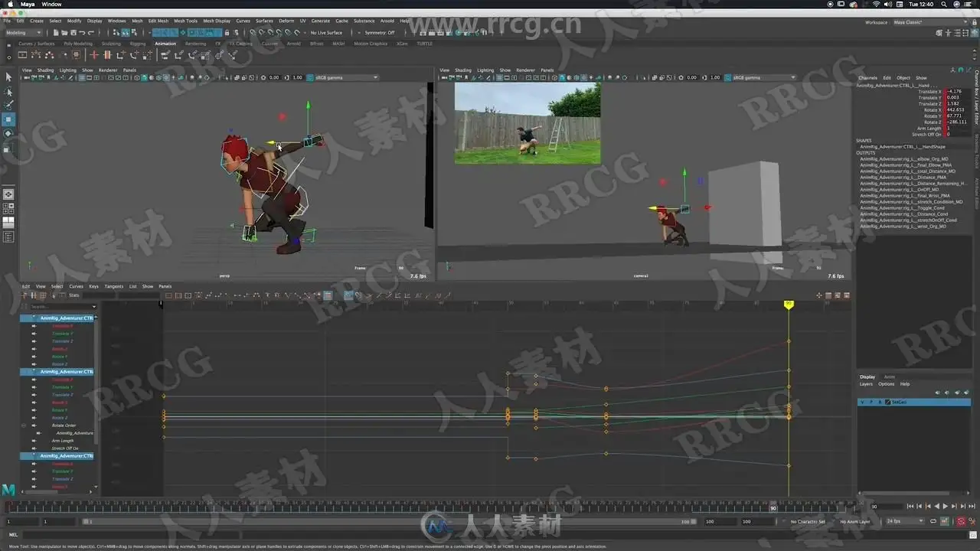Click the MEL command line label
The height and width of the screenshot is (551, 980).
[x=13, y=535]
